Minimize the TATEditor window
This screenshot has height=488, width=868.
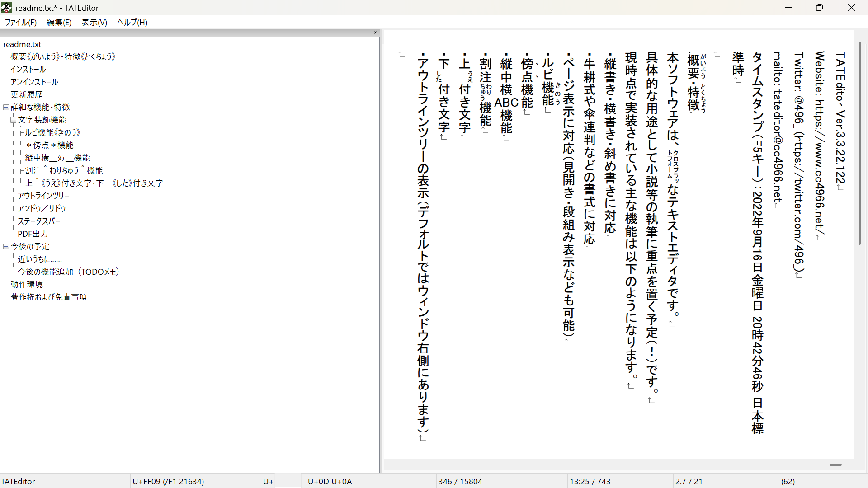tap(788, 8)
